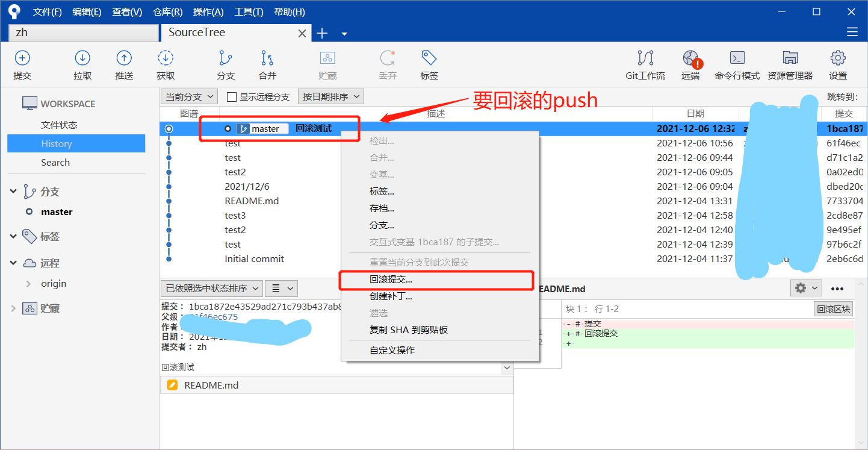Toggle 显示远程分支 checkbox

[231, 97]
